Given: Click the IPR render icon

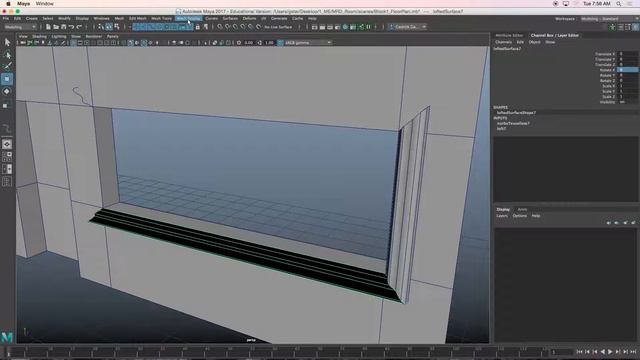Looking at the screenshot, I should pyautogui.click(x=330, y=27).
